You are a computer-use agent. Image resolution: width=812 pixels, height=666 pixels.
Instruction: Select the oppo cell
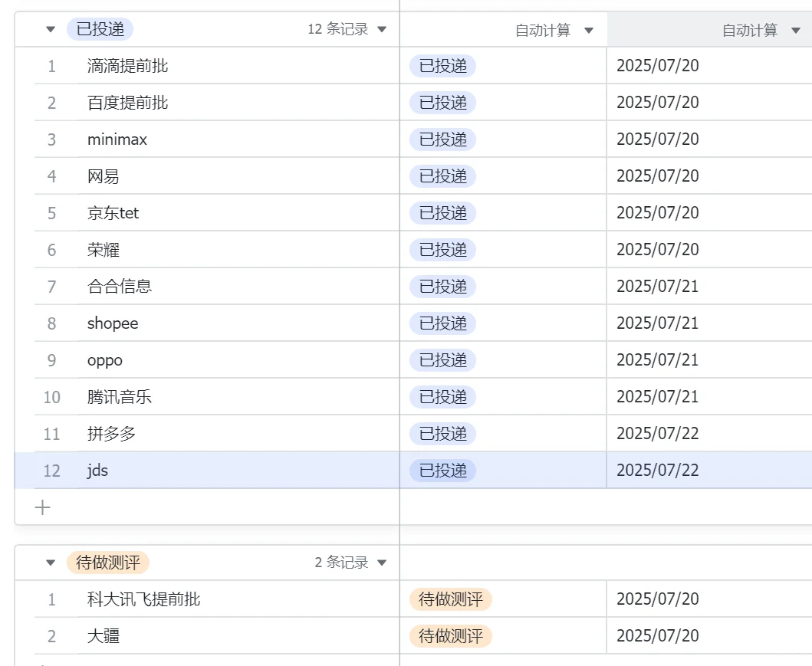pyautogui.click(x=238, y=359)
